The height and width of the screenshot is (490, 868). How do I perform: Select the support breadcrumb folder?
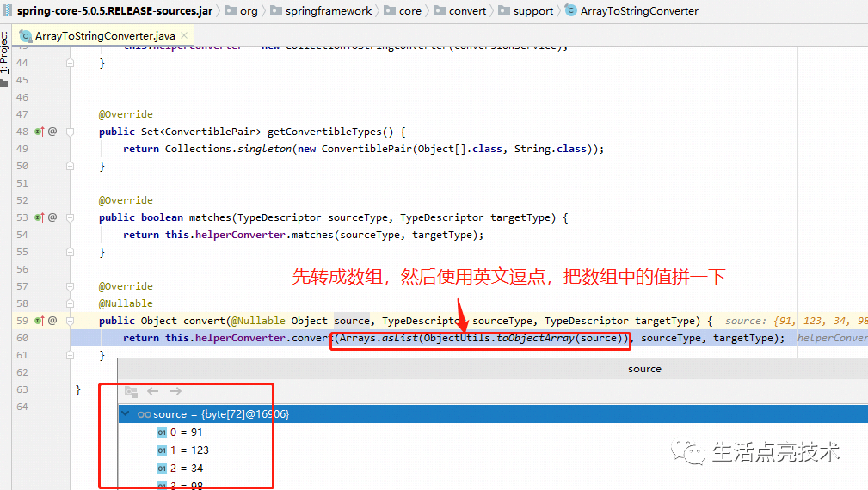(526, 11)
